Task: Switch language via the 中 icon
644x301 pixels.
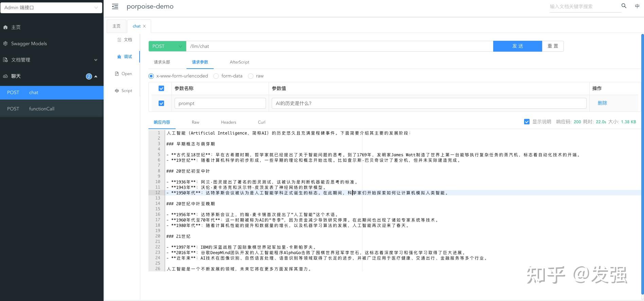Action: [637, 6]
